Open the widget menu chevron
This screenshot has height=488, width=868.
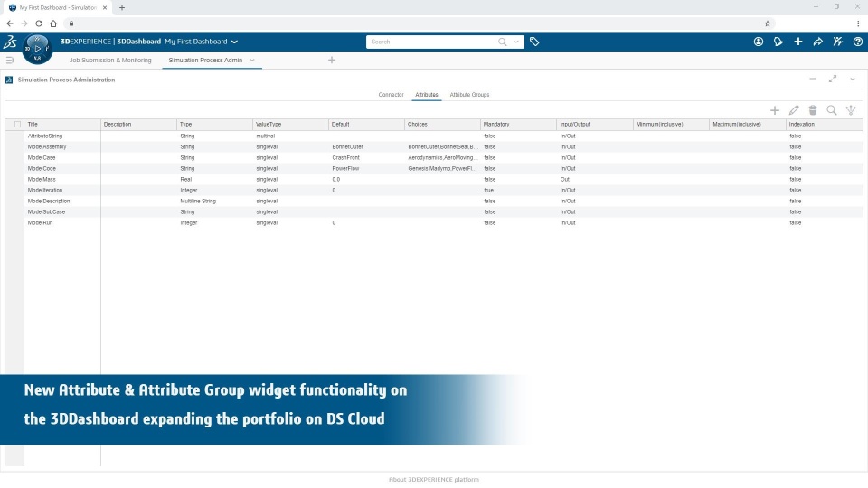(853, 80)
